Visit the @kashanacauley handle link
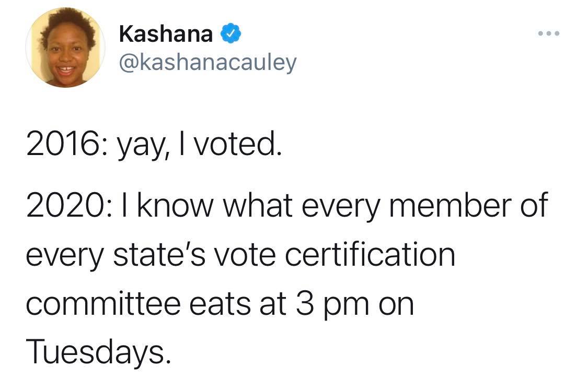 (x=207, y=63)
